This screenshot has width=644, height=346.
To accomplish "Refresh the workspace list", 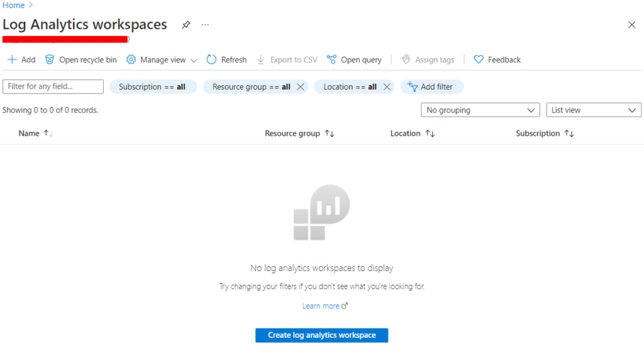I will 226,60.
